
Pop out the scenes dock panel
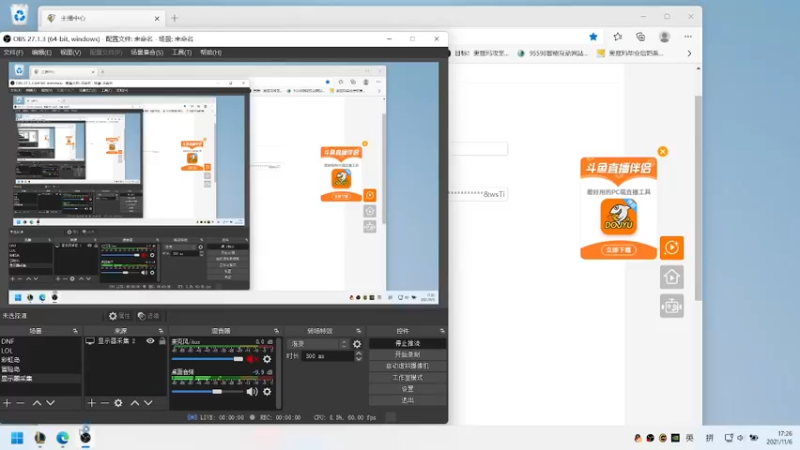point(76,331)
